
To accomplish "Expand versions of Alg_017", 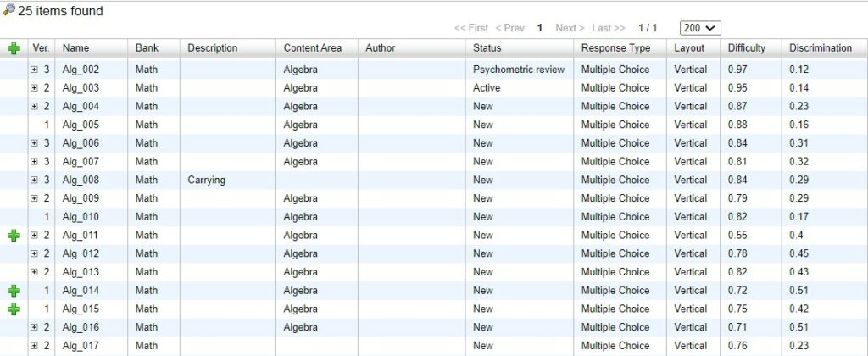I will coord(34,346).
